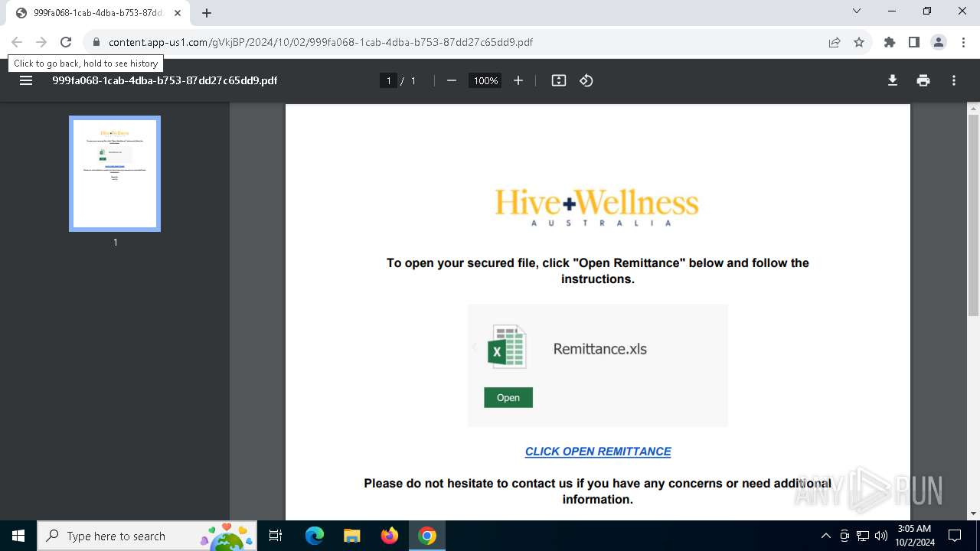
Task: Launch Firefox from taskbar
Action: tap(390, 536)
